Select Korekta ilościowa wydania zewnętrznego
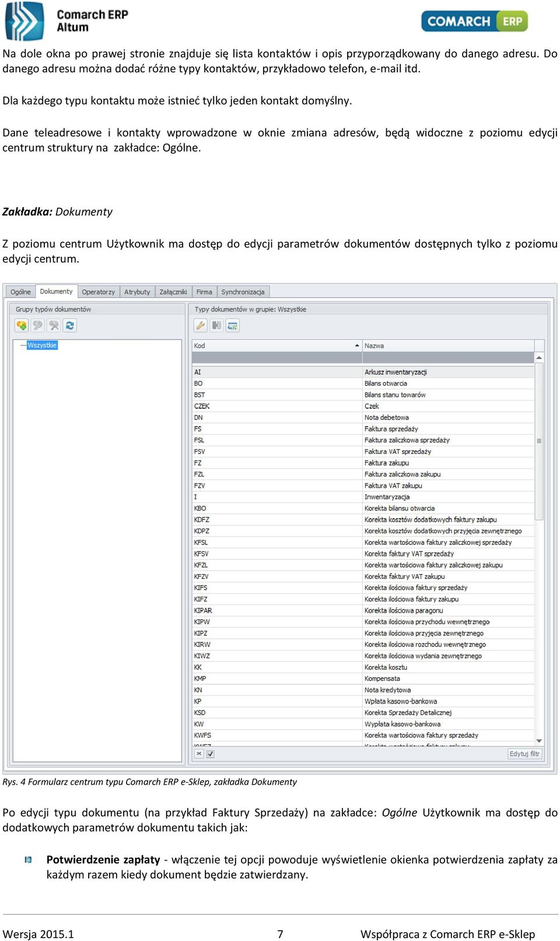 pyautogui.click(x=363, y=656)
